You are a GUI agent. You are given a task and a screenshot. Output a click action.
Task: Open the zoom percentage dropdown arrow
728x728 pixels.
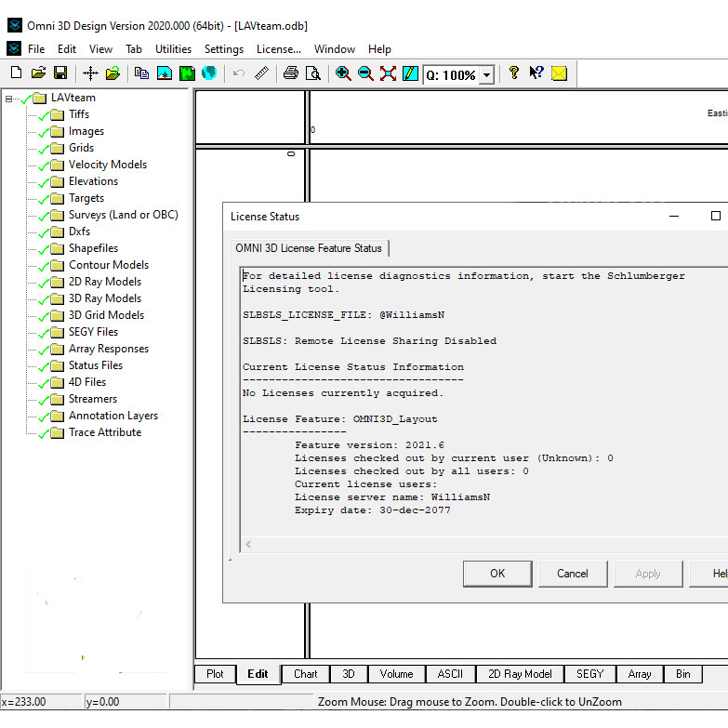click(486, 75)
